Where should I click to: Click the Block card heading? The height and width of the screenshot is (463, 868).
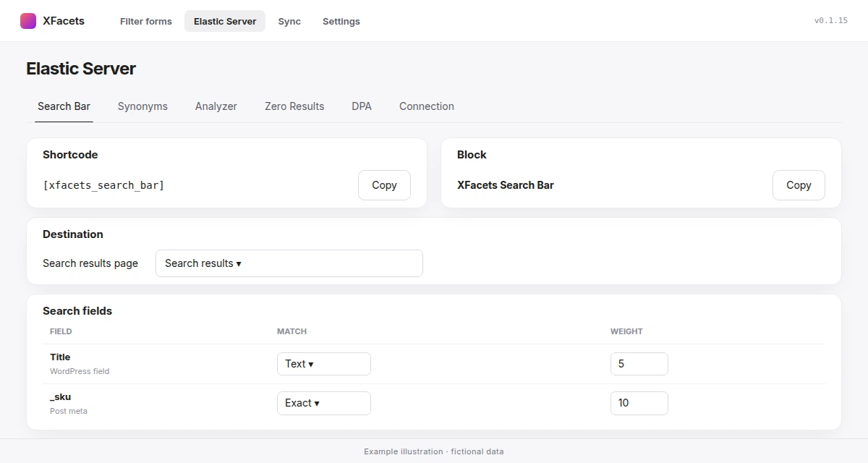coord(472,155)
